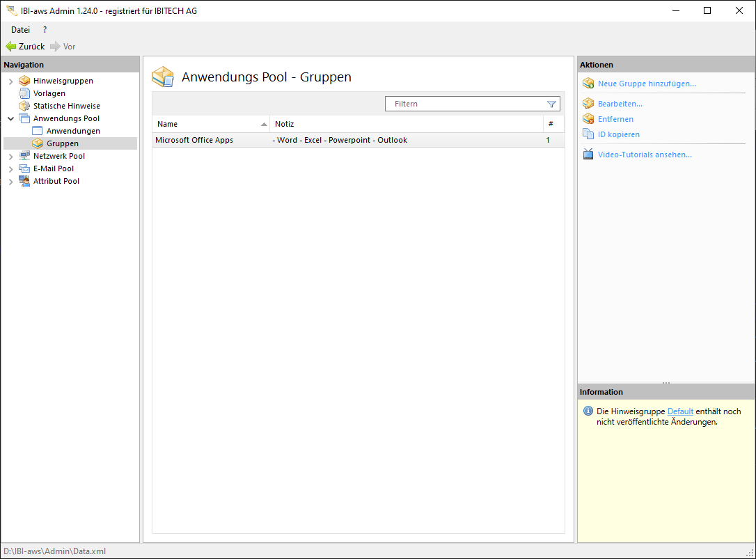
Task: Expand the Hinweisgruppen tree node
Action: [x=10, y=81]
